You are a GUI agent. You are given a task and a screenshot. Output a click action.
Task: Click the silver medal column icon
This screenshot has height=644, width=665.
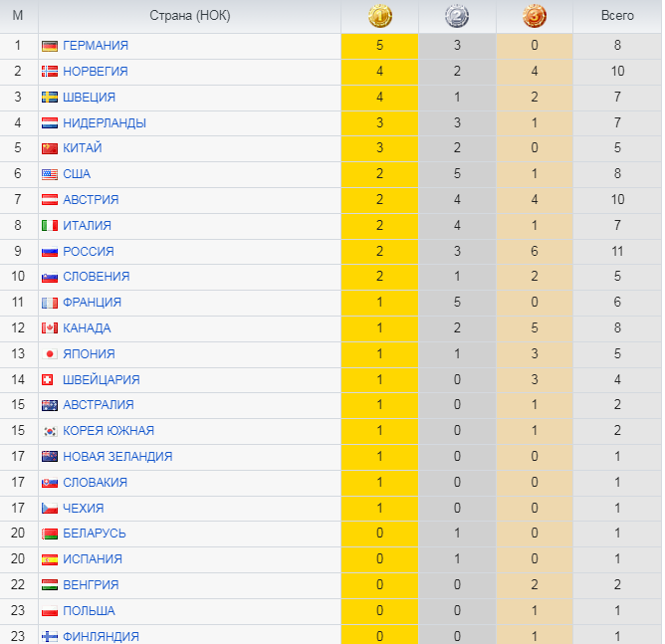457,17
